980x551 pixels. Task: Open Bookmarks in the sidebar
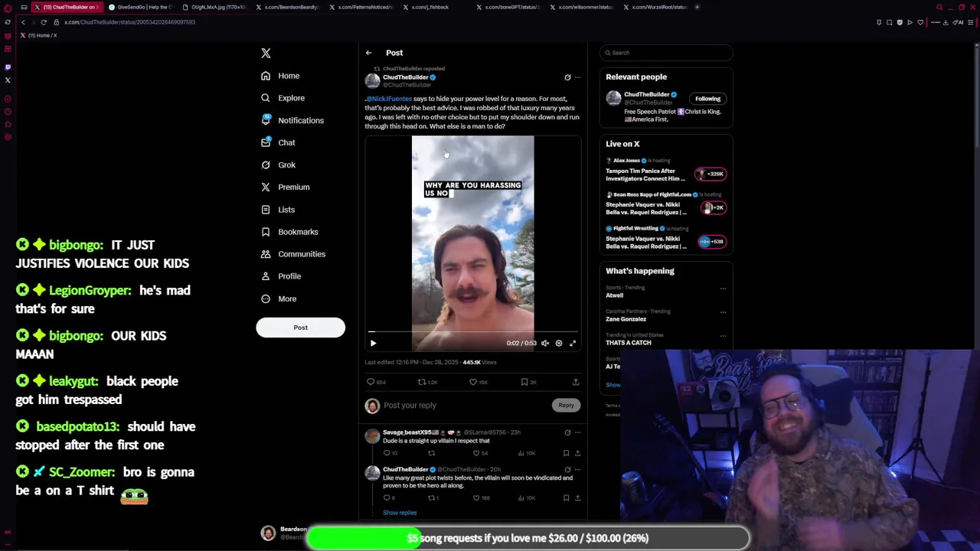pyautogui.click(x=289, y=231)
